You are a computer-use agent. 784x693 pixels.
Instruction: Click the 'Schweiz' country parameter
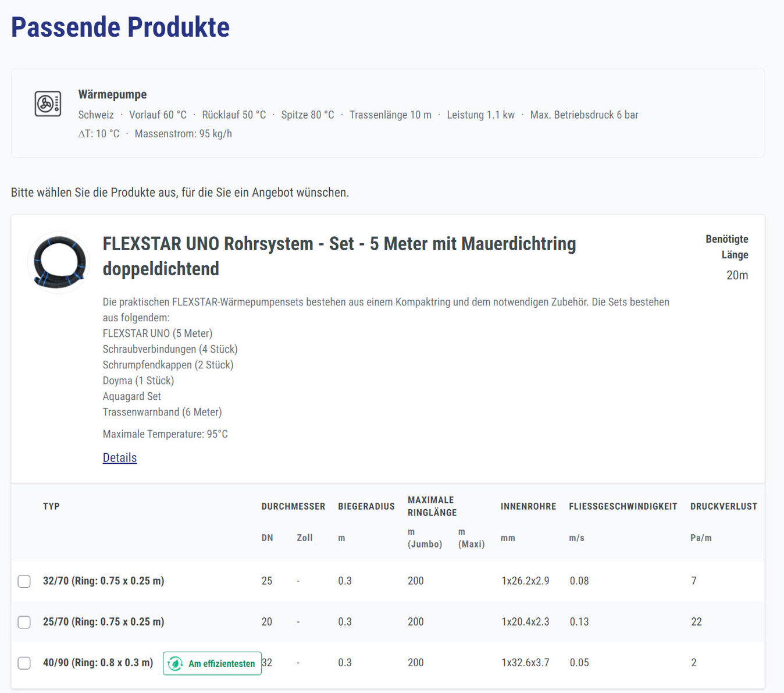[96, 115]
